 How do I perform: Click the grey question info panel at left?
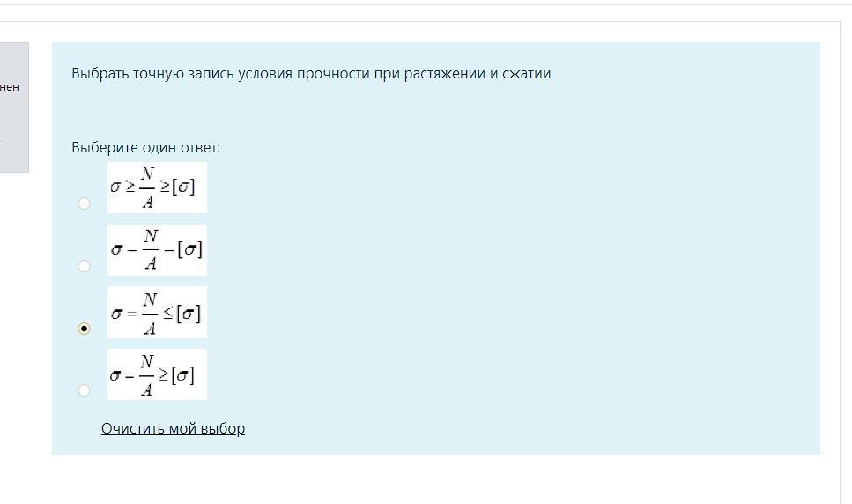(14, 107)
